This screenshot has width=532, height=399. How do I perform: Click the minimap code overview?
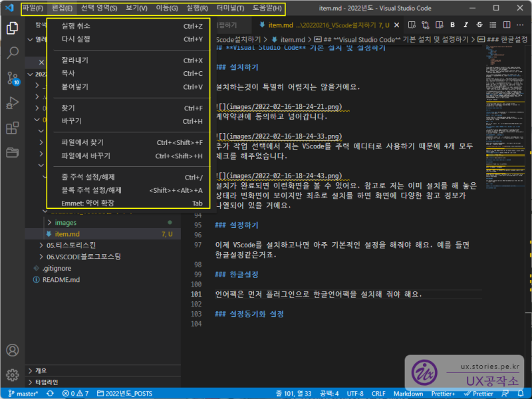505,117
